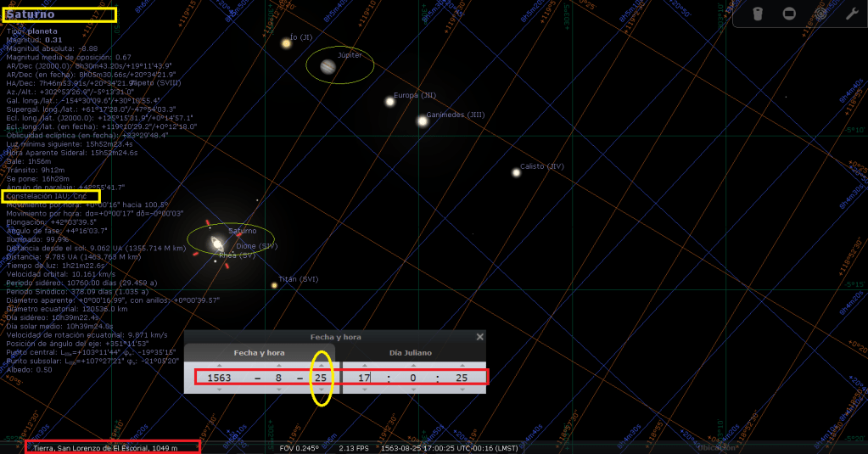Screen dimensions: 868x454
Task: Click the ocular view icon in top-right toolbar
Action: click(x=758, y=14)
